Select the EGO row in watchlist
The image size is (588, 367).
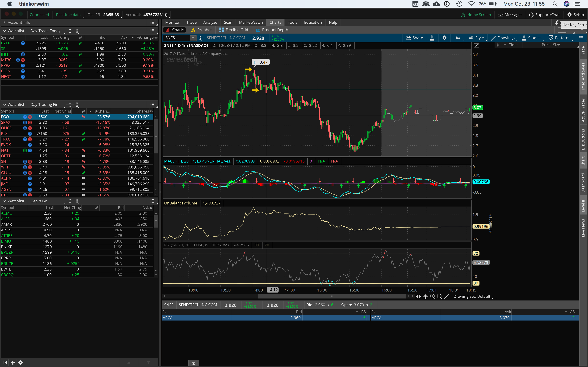[73, 117]
